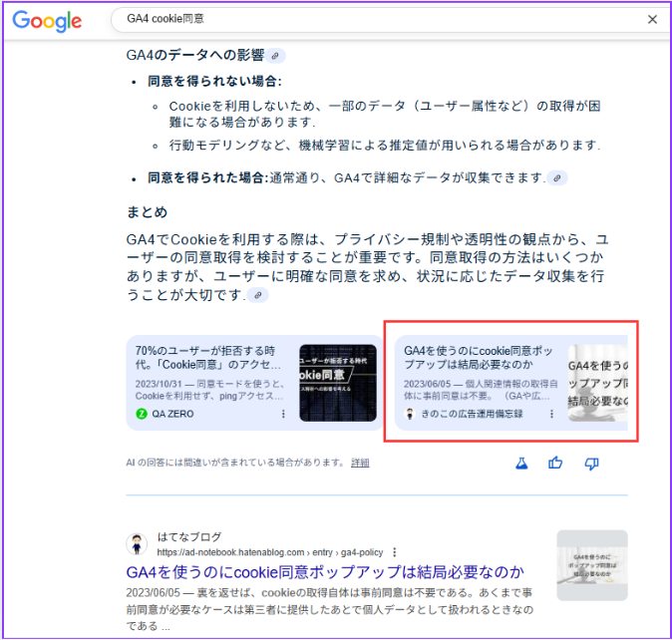Click the きのこの広告運用備忘録 source name
Screen dimensions: 672x640
472,414
